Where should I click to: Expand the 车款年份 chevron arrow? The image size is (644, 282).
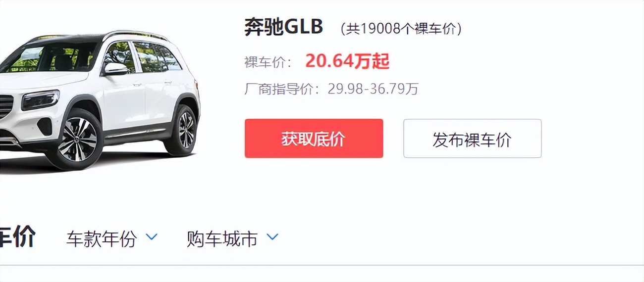click(152, 237)
